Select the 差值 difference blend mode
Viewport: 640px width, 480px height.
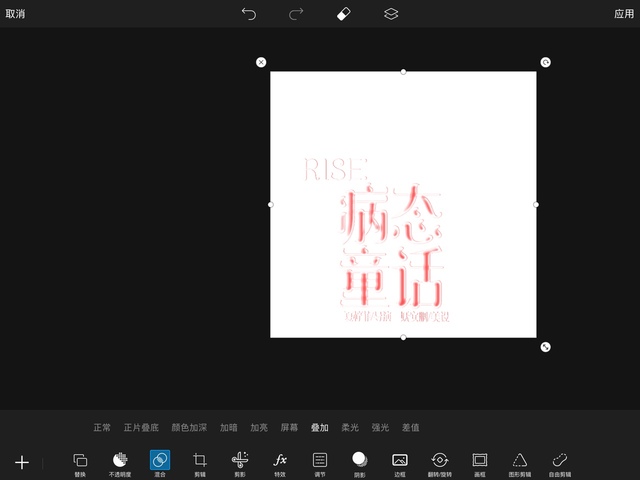[410, 427]
